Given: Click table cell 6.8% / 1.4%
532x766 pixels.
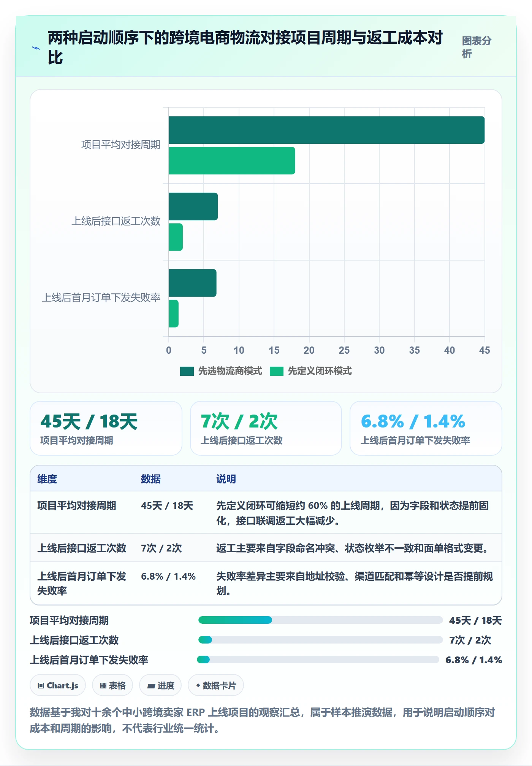Looking at the screenshot, I should [168, 576].
